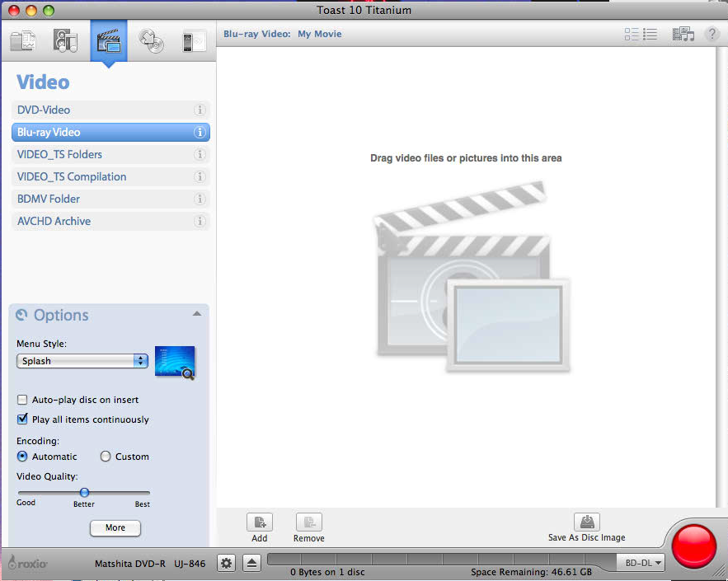728x581 pixels.
Task: Click the clapperboard drop area image
Action: coord(472,277)
